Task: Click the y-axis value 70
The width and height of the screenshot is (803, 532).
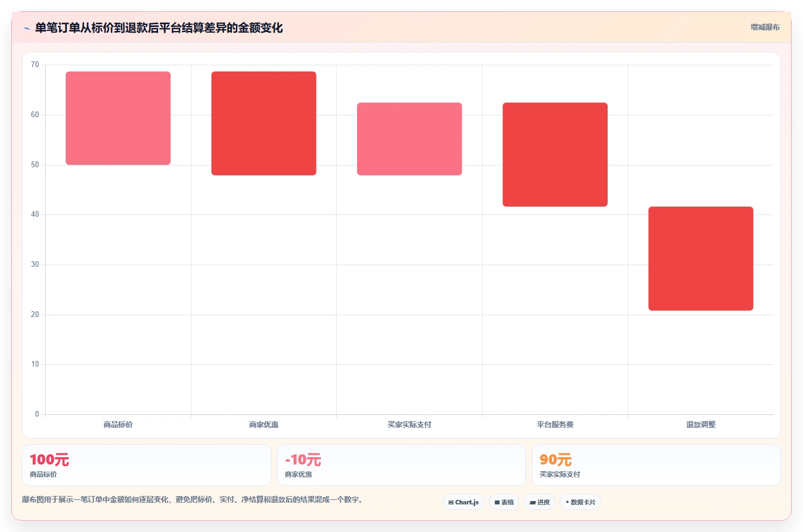Action: coord(35,65)
